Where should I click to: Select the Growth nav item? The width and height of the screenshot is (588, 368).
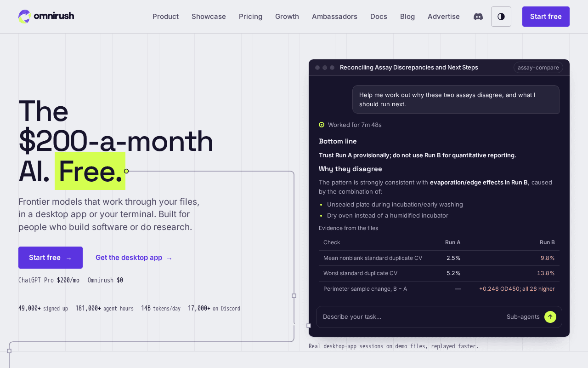pyautogui.click(x=287, y=17)
